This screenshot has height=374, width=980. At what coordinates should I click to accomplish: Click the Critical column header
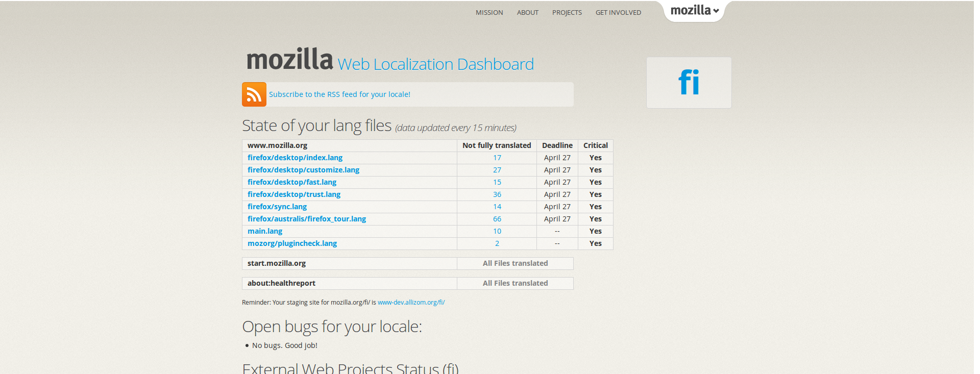(x=596, y=145)
